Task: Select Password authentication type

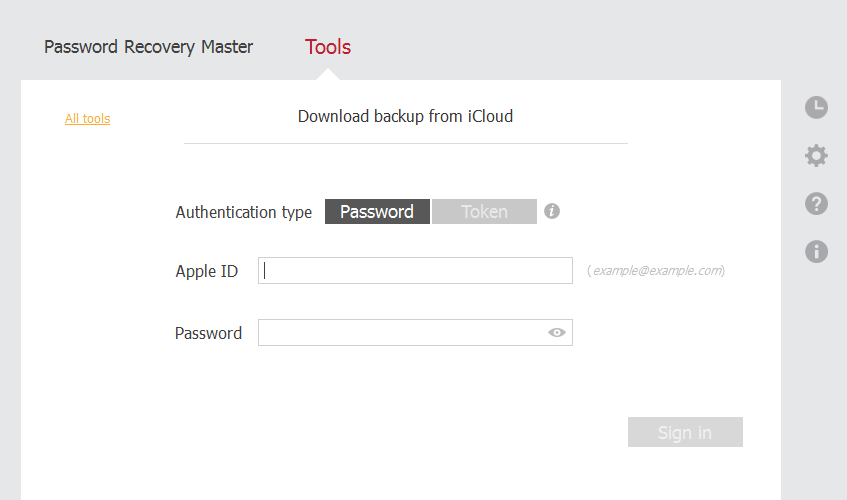Action: point(377,212)
